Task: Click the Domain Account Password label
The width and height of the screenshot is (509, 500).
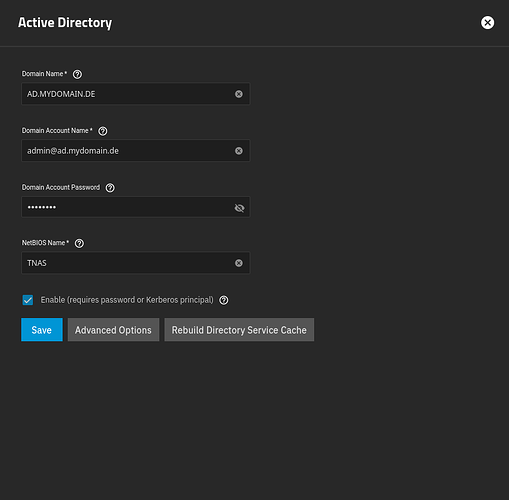Action: coord(61,187)
